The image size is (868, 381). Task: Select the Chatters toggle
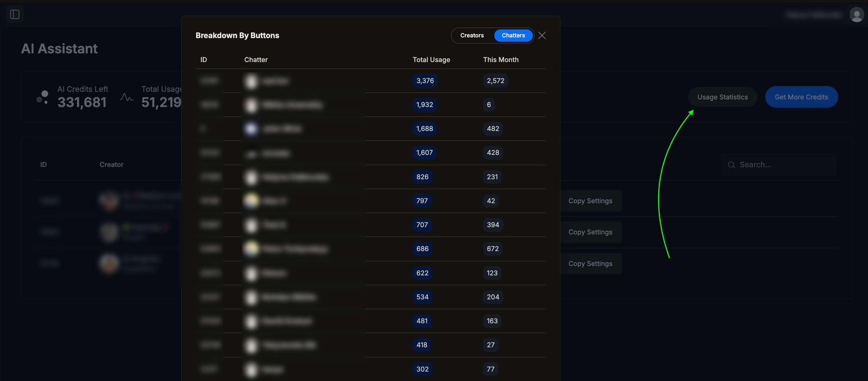[x=513, y=36]
